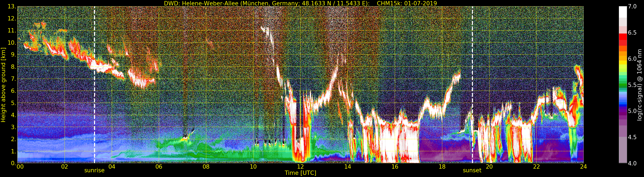Click the y-axis tick label '7.'
This screenshot has height=177, width=644.
14,79
